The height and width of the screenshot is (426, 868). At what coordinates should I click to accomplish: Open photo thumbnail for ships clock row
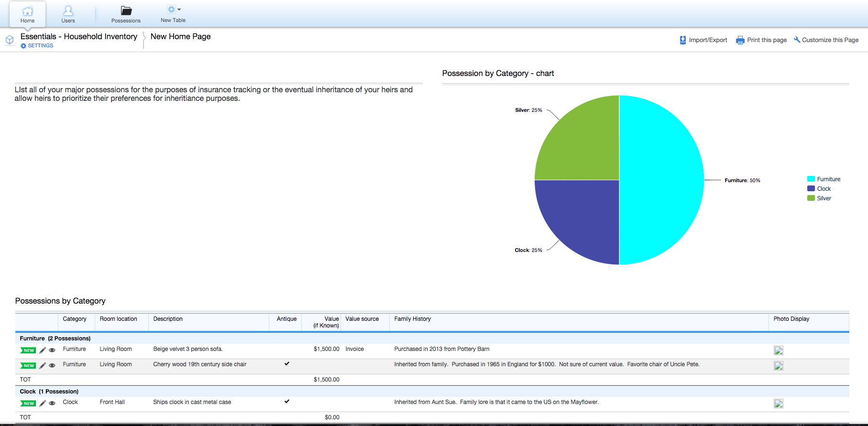779,404
